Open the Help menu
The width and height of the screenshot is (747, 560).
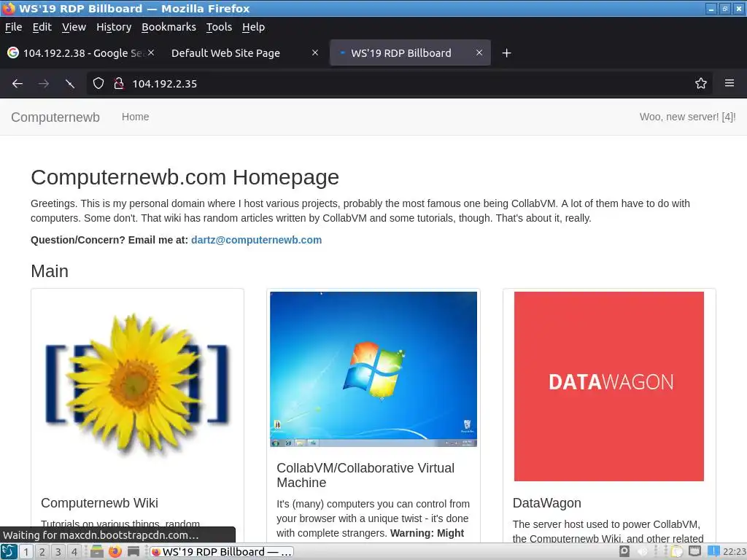click(253, 27)
